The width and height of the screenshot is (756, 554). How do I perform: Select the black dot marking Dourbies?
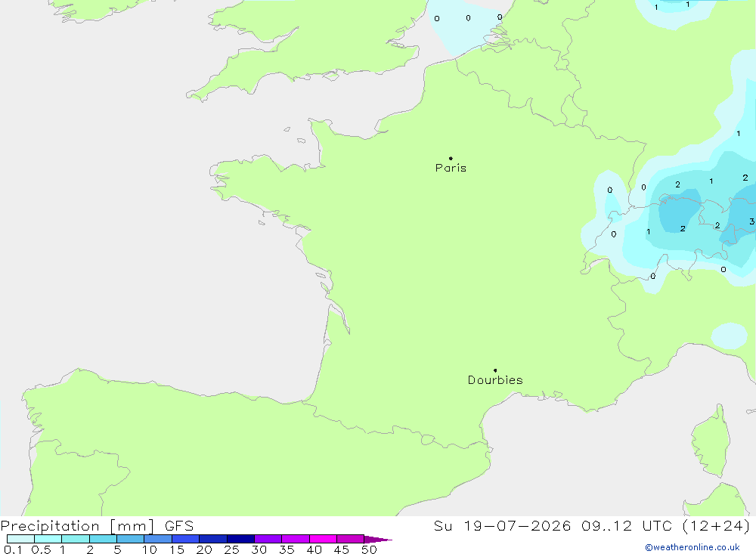495,370
